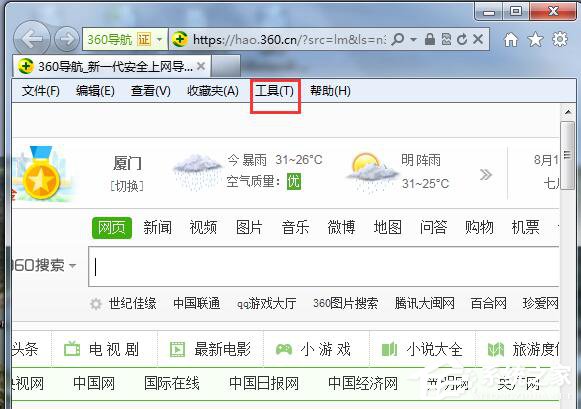Select the 问答 search category
This screenshot has height=409, width=581.
coord(434,227)
